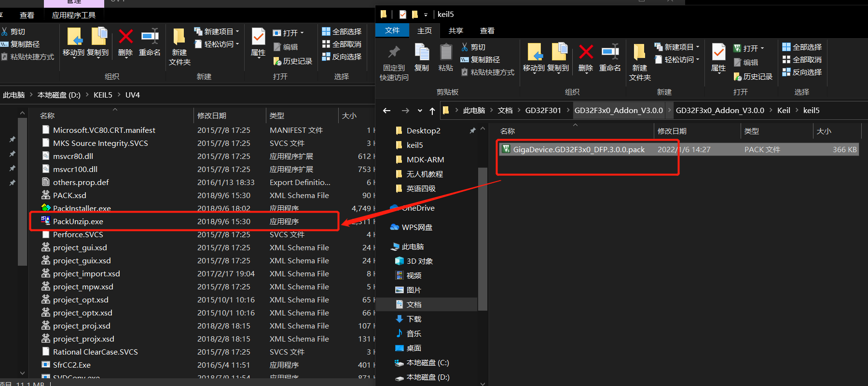Click Select all in left UV4 window
Image resolution: width=868 pixels, height=386 pixels.
[342, 31]
